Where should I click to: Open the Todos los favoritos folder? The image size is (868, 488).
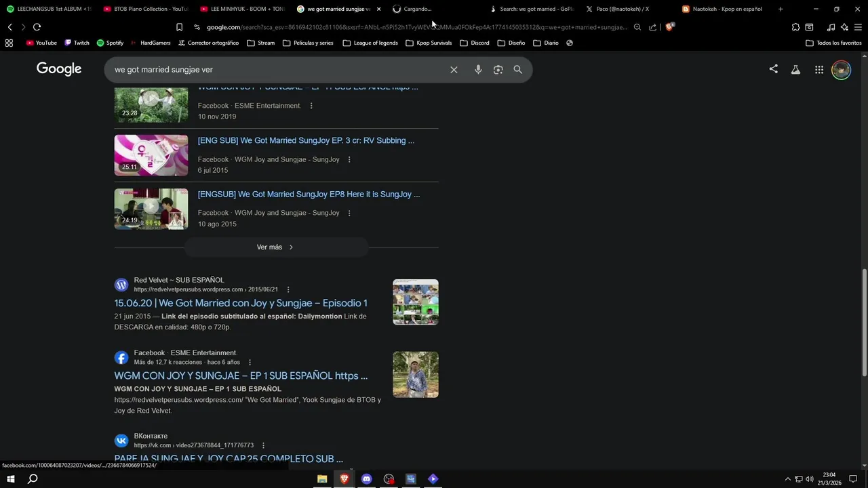point(833,43)
